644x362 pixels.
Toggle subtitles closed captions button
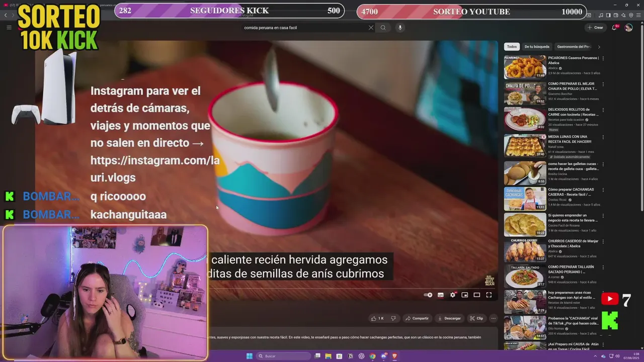(441, 295)
